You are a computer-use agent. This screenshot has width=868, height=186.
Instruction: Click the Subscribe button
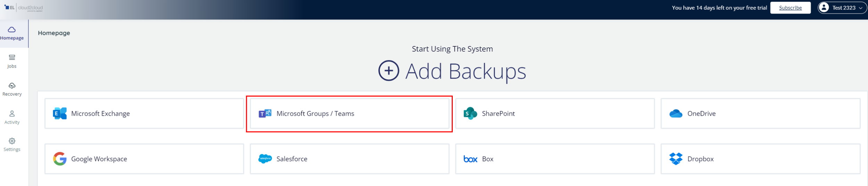[x=790, y=8]
